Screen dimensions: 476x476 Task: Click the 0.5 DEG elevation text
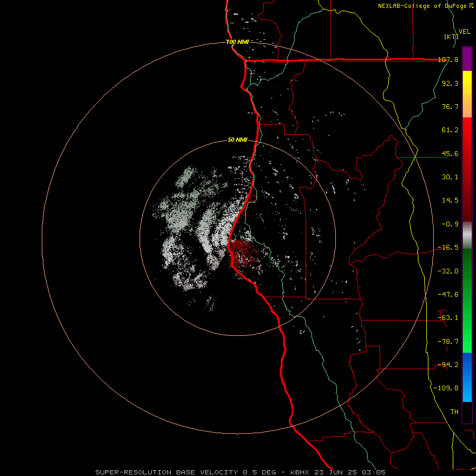(259, 472)
